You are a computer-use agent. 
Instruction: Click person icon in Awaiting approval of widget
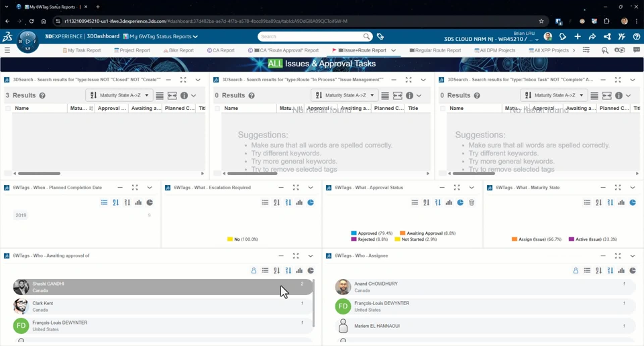254,270
